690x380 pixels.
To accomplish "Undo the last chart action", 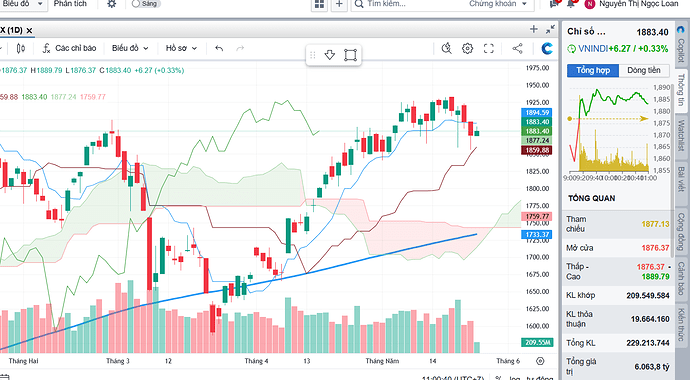I will [219, 48].
